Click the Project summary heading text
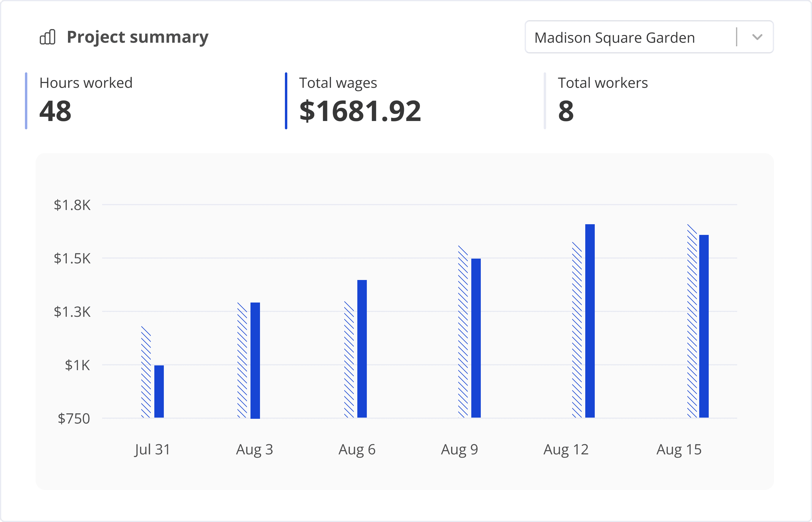812x522 pixels. coord(137,36)
